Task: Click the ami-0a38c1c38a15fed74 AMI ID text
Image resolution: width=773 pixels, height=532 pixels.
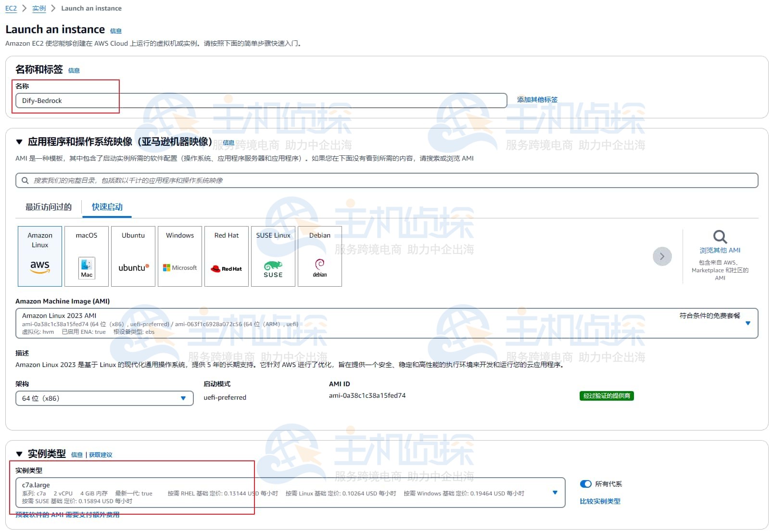Action: coord(367,395)
